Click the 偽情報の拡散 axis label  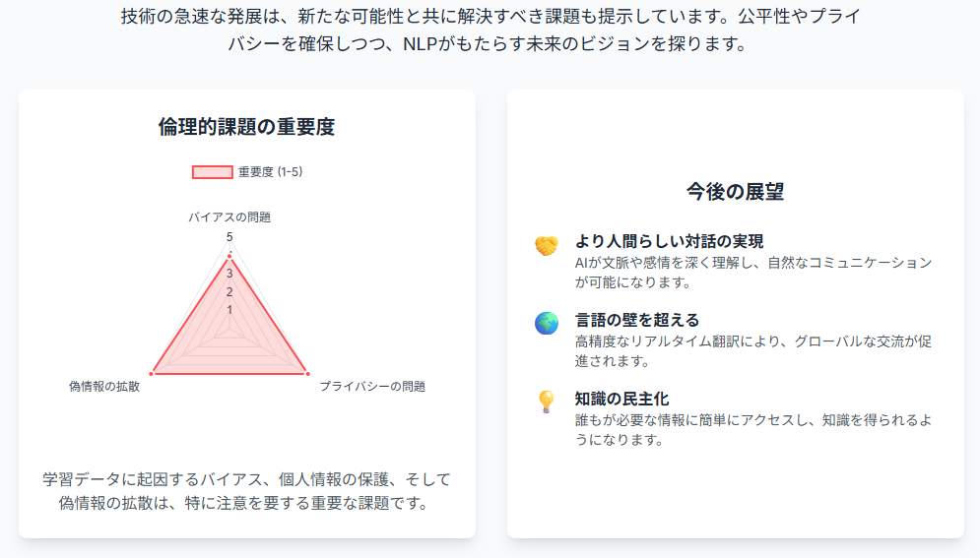(x=104, y=387)
